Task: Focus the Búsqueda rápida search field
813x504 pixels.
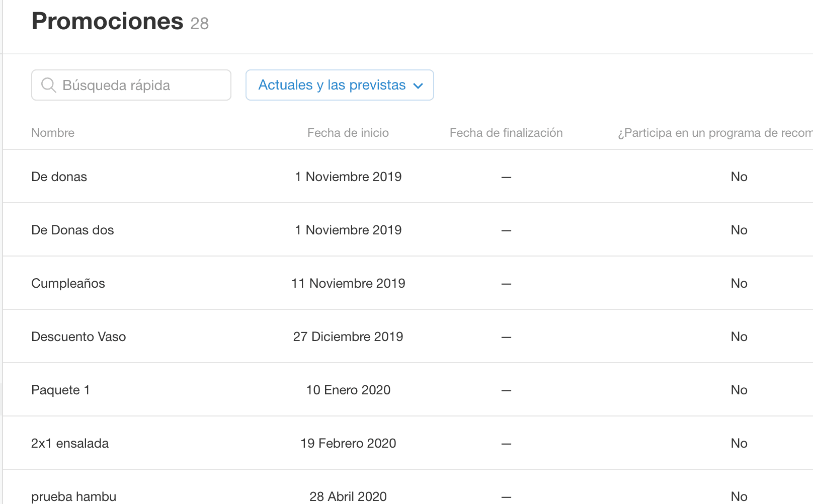Action: (131, 85)
